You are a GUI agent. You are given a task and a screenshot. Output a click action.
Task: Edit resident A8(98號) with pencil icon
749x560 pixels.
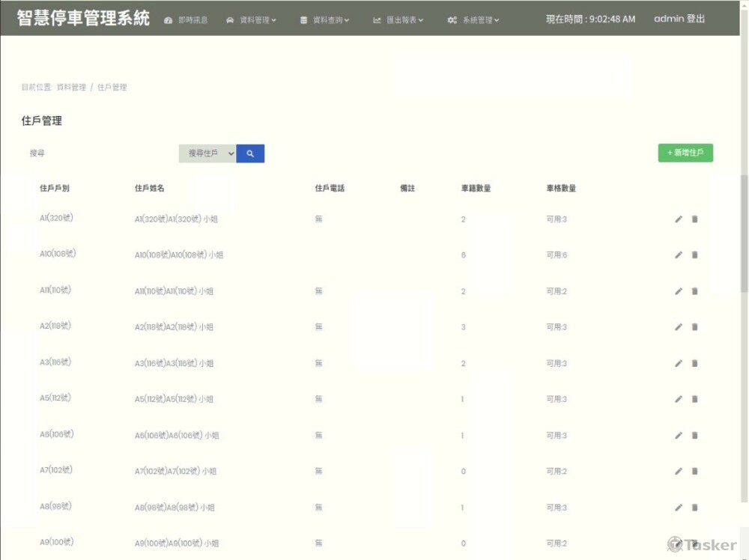click(x=679, y=508)
